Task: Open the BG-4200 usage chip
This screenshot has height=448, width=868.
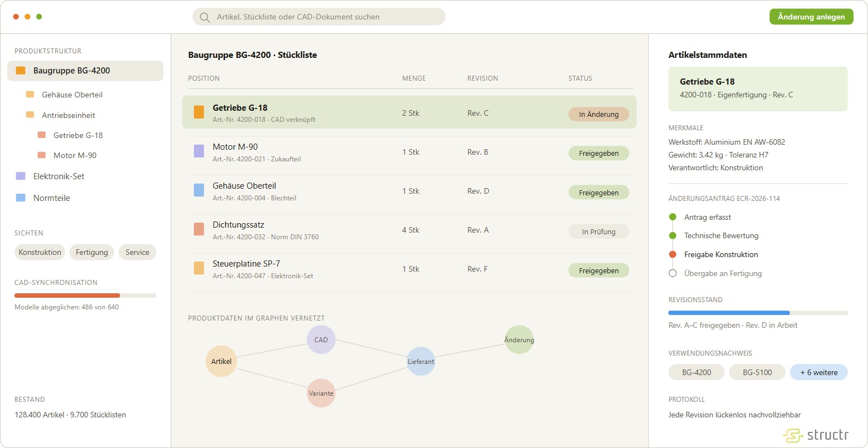Action: (x=696, y=372)
